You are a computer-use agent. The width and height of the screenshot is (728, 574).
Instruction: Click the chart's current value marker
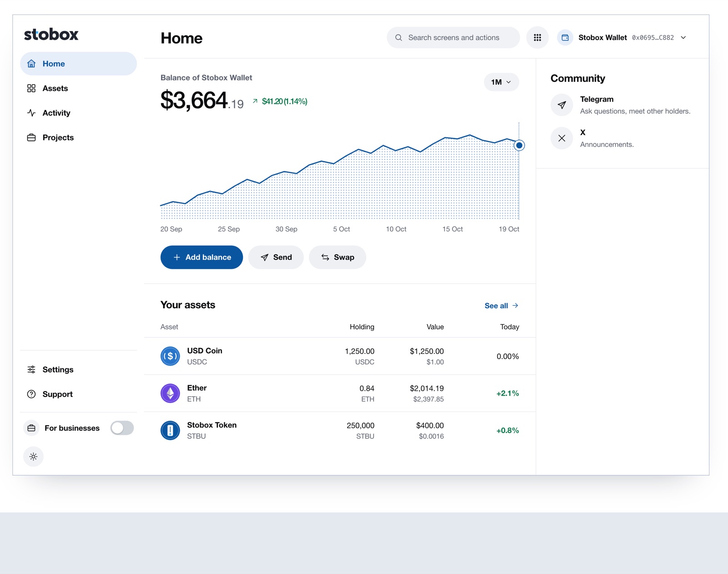point(519,146)
